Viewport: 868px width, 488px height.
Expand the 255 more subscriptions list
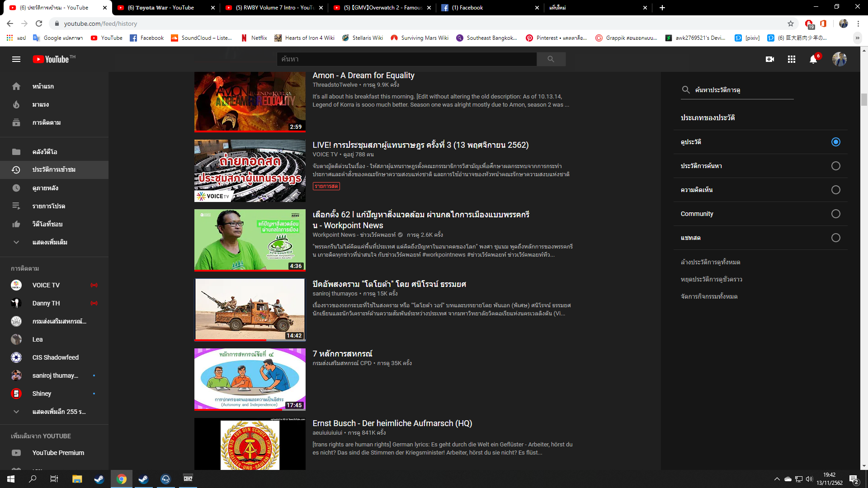tap(59, 412)
